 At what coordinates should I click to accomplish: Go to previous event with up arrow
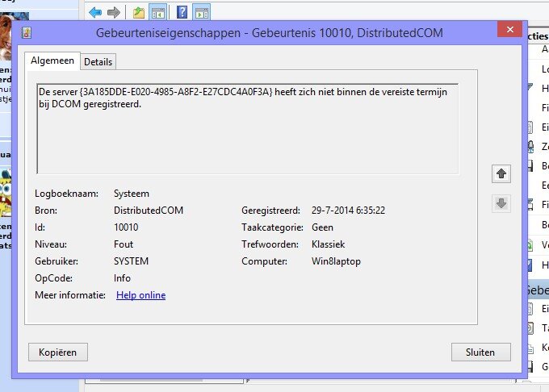(x=501, y=173)
